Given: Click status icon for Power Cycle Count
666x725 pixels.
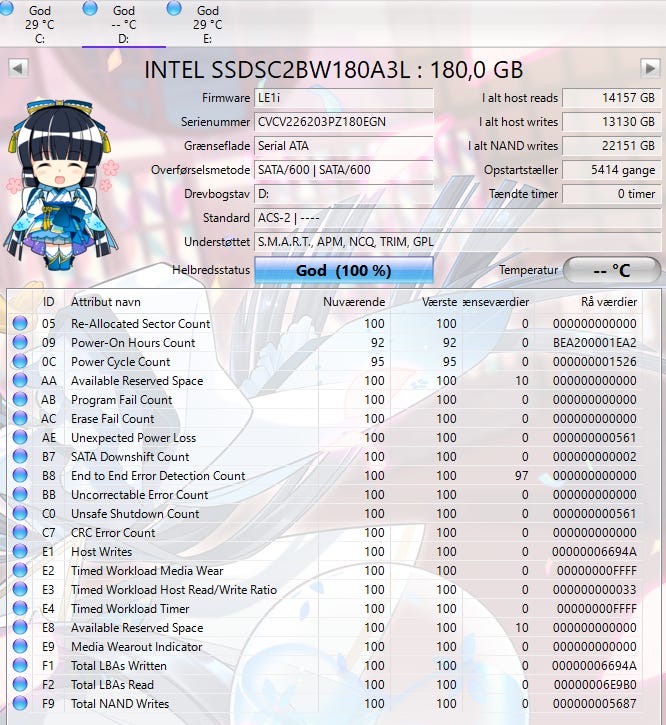Looking at the screenshot, I should pos(20,361).
